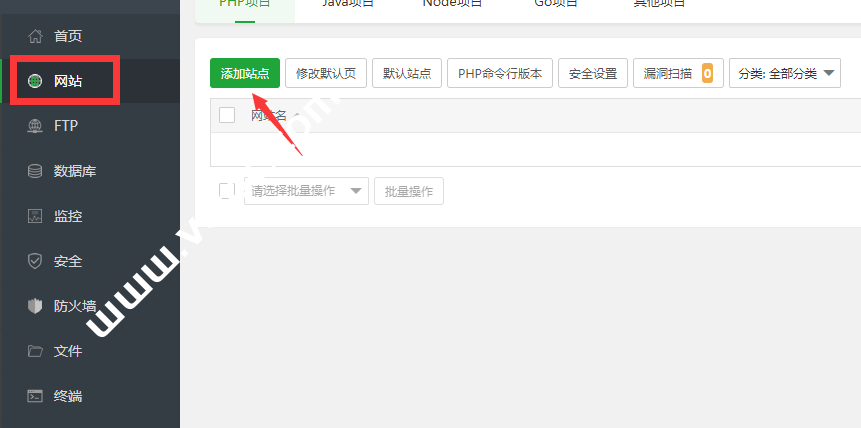The width and height of the screenshot is (861, 428).
Task: Open the 分类: 全部分类 dropdown
Action: click(x=785, y=73)
